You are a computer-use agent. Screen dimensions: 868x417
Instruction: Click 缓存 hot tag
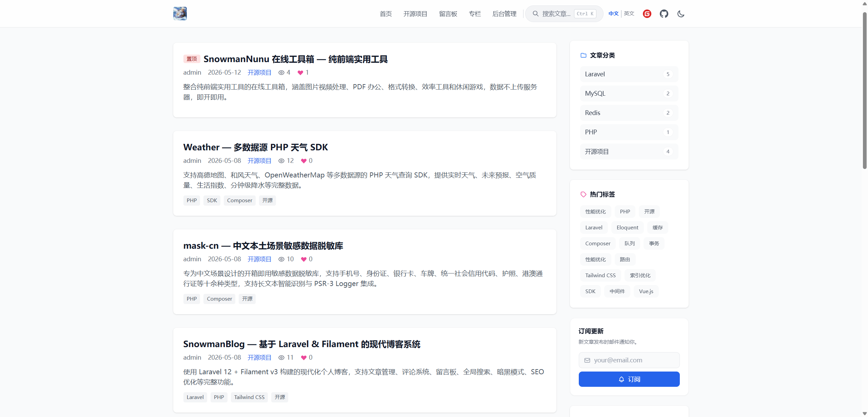(x=657, y=228)
